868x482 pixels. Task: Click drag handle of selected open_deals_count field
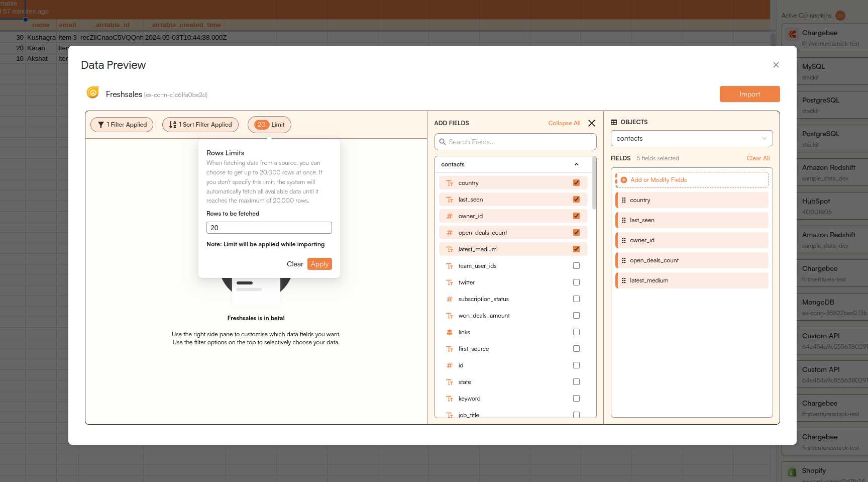point(624,260)
